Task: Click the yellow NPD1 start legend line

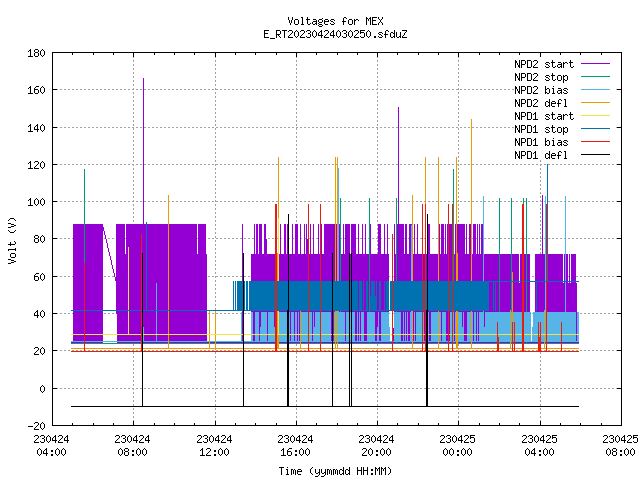Action: 595,116
